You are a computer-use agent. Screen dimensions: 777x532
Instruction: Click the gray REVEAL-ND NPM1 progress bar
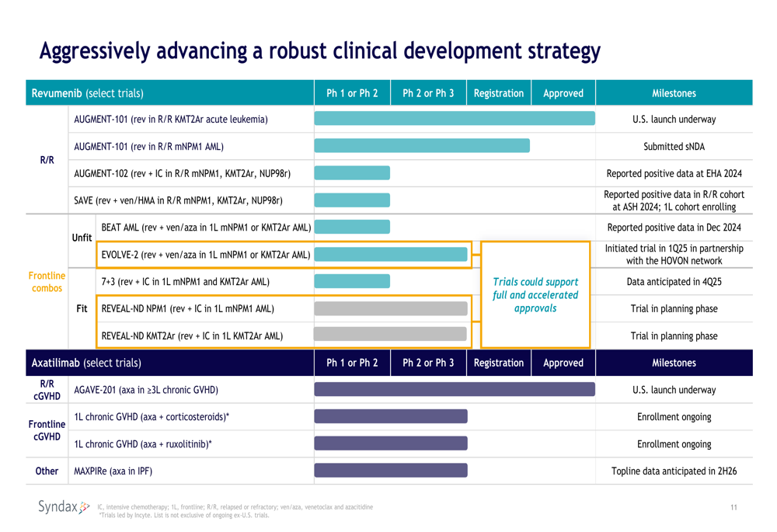(391, 308)
